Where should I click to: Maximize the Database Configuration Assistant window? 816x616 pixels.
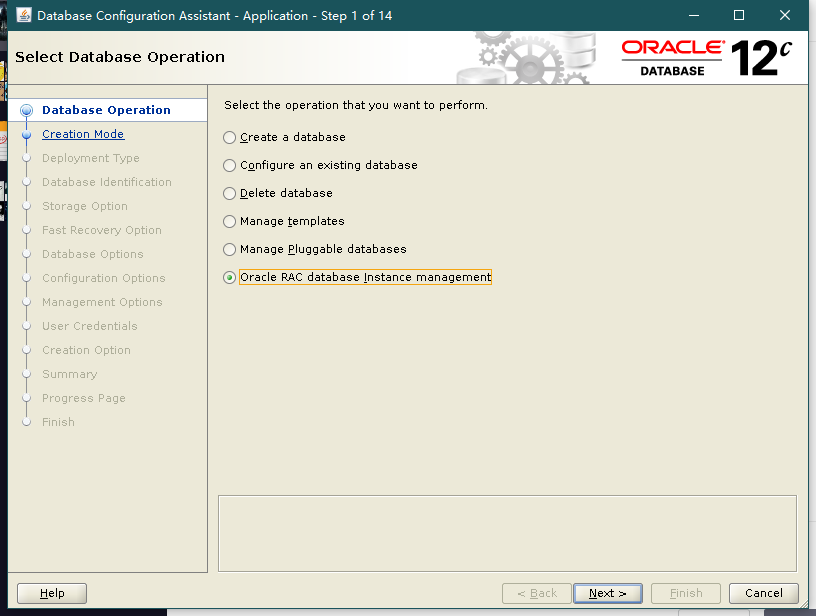[738, 15]
